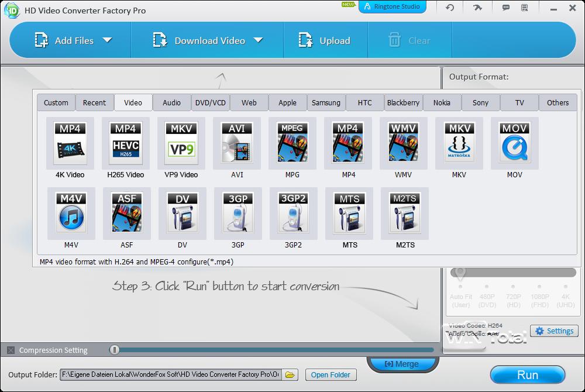Image resolution: width=585 pixels, height=392 pixels.
Task: Pick the 3GP mobile format icon
Action: pos(238,212)
